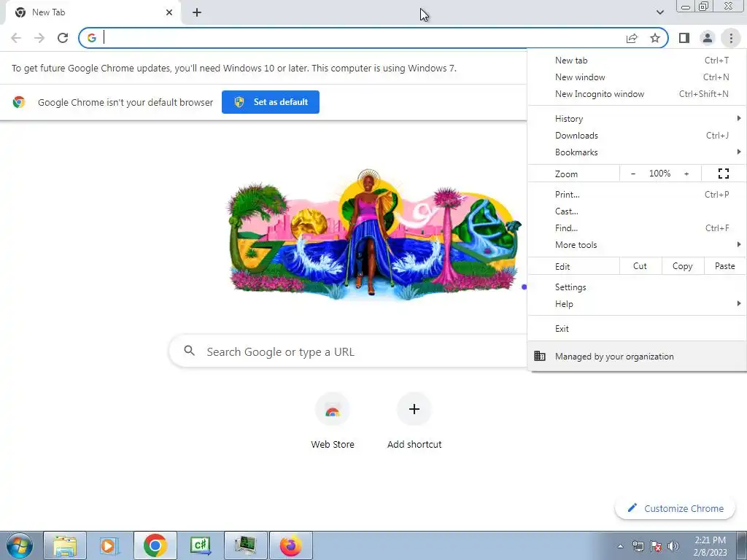
Task: Open the side panel icon
Action: coord(684,38)
